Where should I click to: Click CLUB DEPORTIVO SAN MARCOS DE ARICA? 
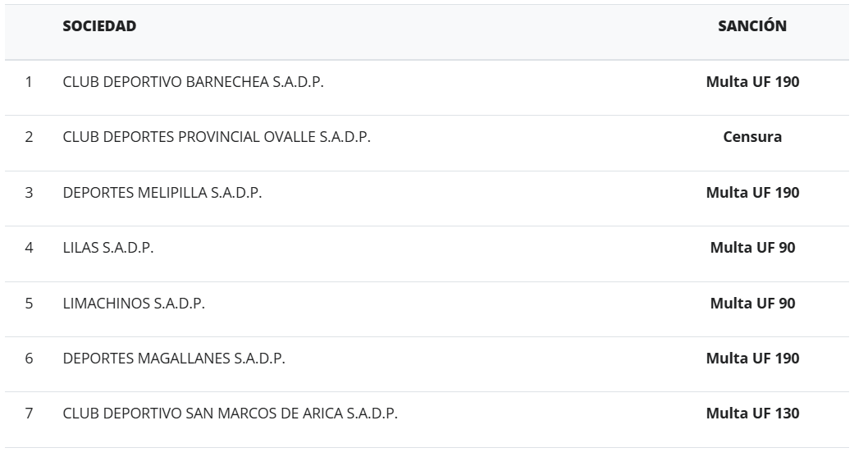click(x=230, y=414)
